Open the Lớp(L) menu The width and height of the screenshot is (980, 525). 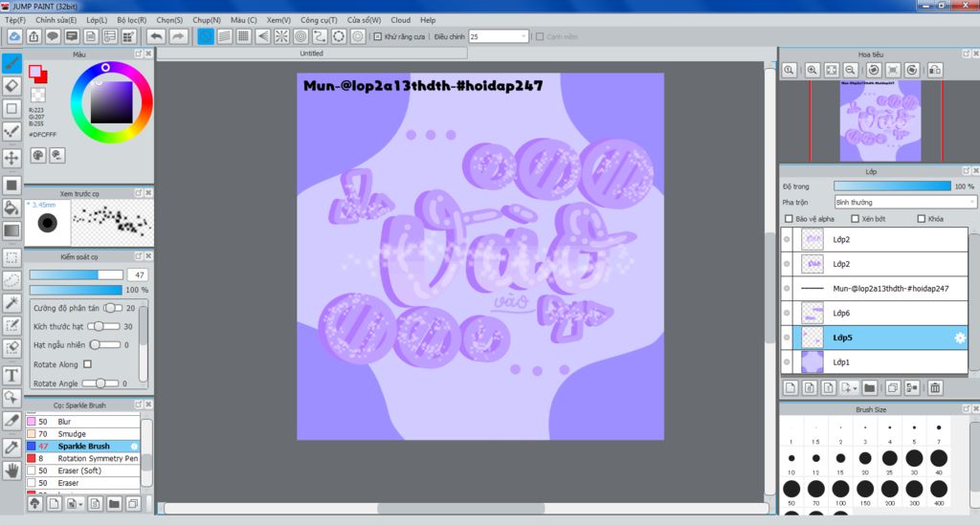[x=97, y=20]
